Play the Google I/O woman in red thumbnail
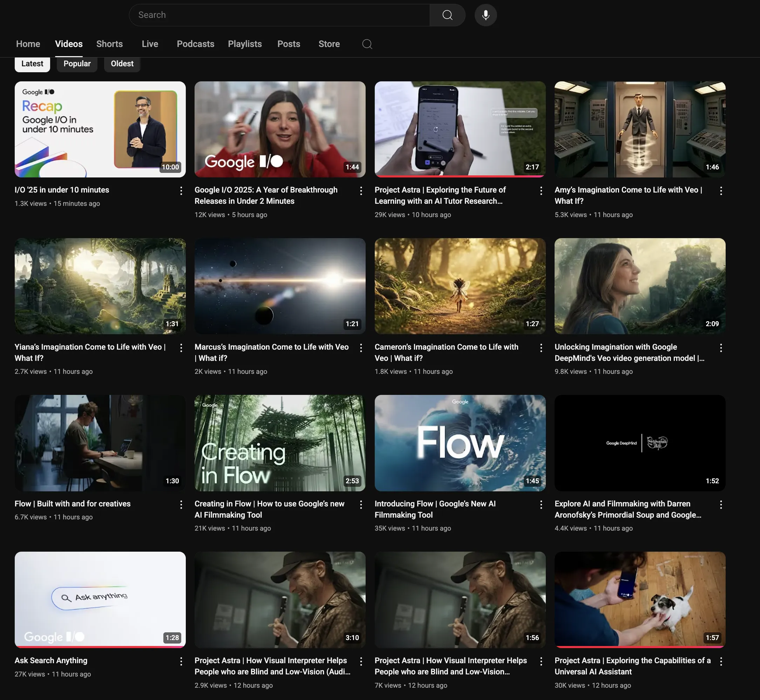Viewport: 760px width, 700px height. 280,129
